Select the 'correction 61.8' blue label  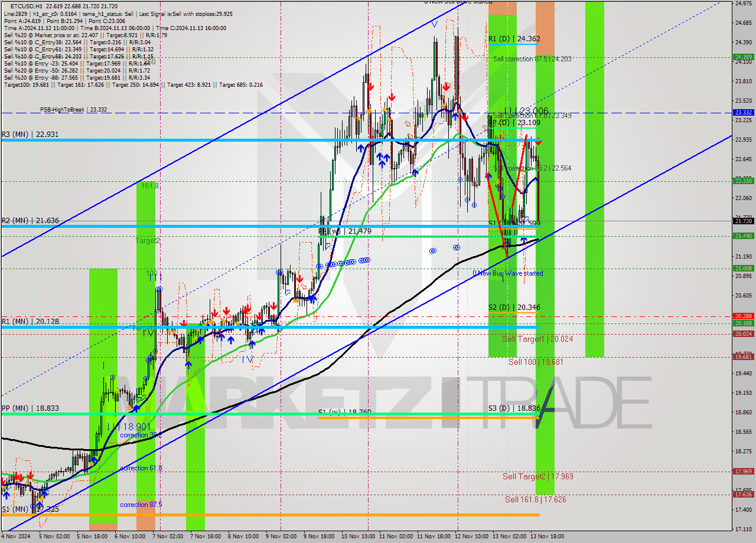[141, 468]
